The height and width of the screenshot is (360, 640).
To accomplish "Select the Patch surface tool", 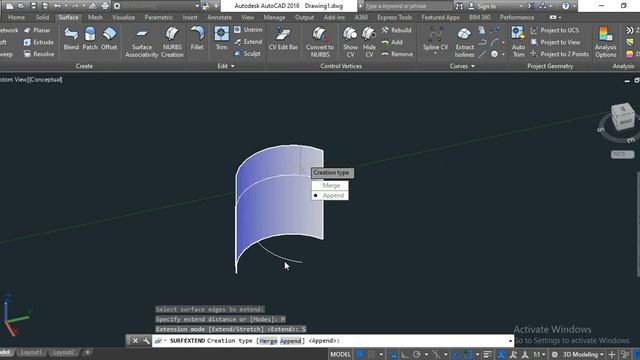I will (x=90, y=39).
